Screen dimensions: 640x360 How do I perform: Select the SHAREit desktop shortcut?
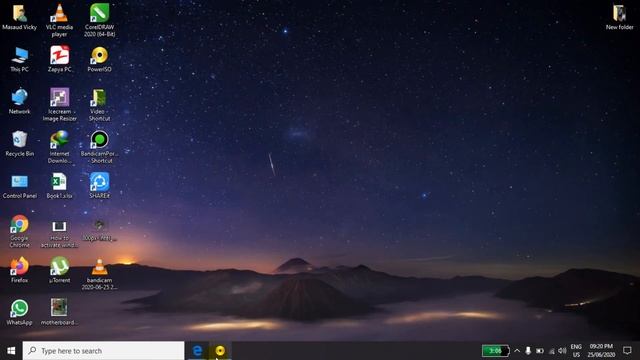[x=100, y=186]
